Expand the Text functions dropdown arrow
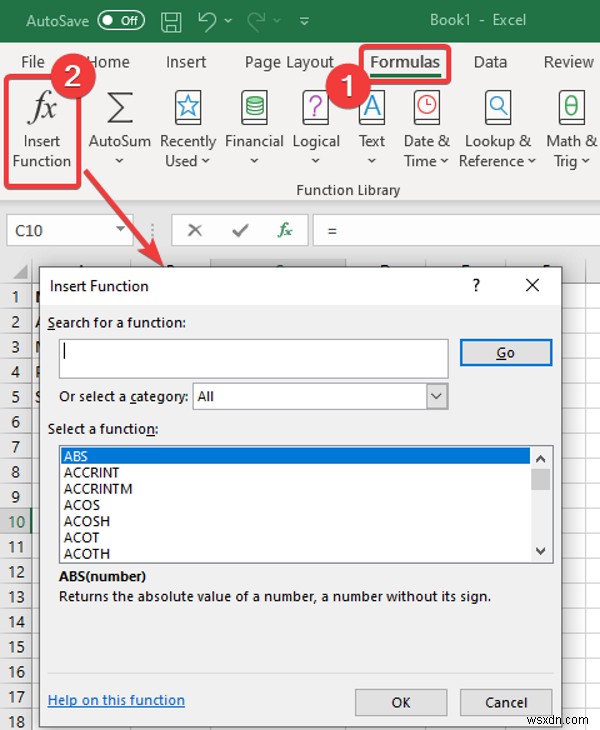Image resolution: width=600 pixels, height=730 pixels. [371, 161]
